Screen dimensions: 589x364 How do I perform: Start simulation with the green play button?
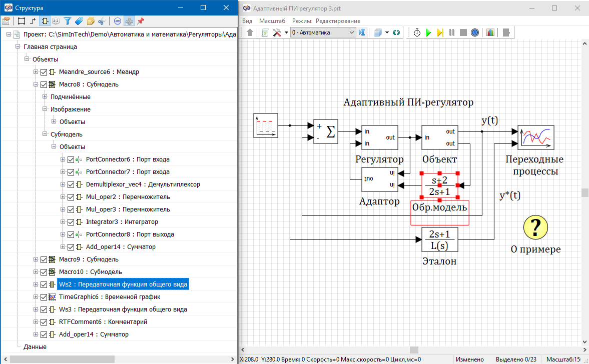[x=428, y=32]
